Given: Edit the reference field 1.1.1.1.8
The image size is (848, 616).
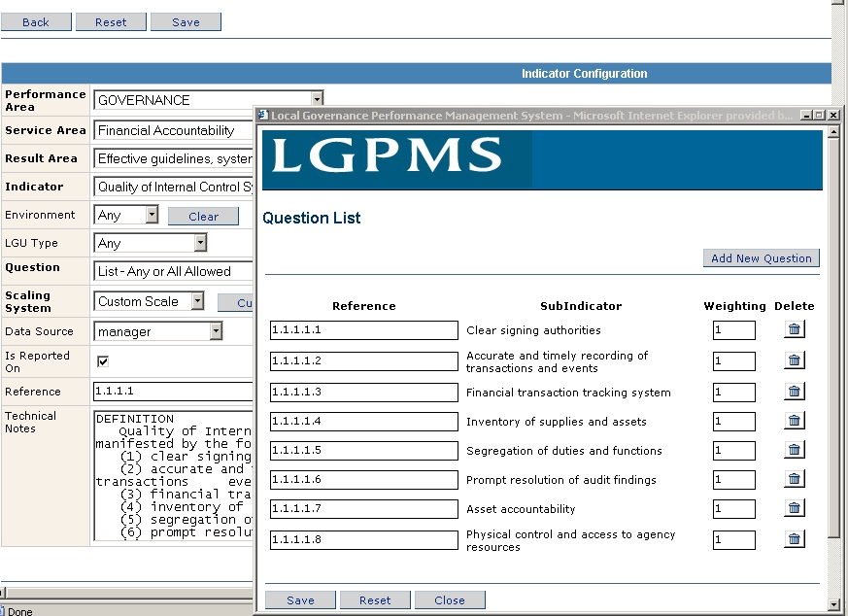Looking at the screenshot, I should (364, 540).
